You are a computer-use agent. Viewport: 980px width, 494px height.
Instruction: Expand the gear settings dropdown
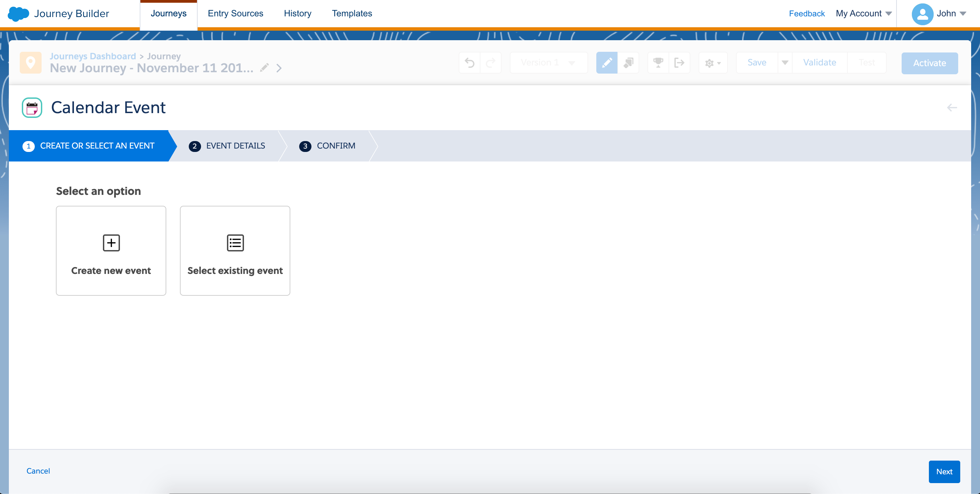click(x=713, y=63)
